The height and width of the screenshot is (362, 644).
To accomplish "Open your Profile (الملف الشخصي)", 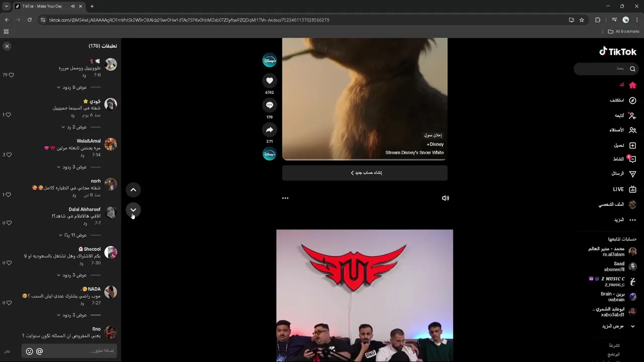I will [x=617, y=205].
